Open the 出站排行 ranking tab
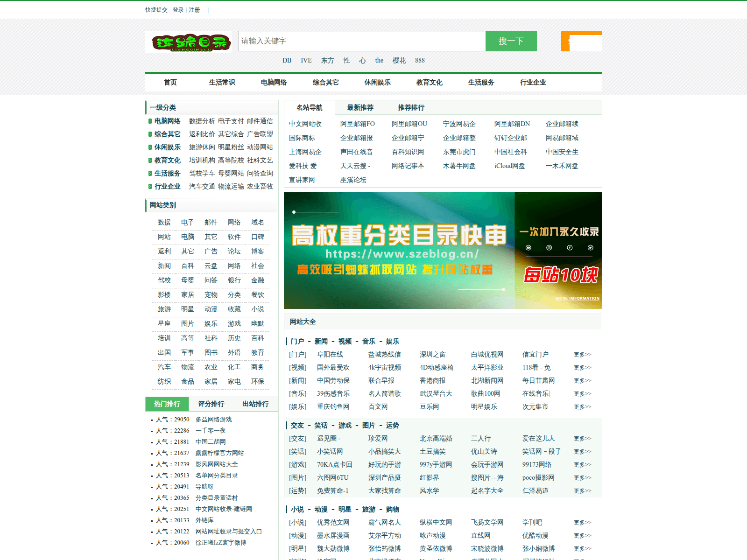Viewport: 747px width, 560px height. tap(255, 404)
